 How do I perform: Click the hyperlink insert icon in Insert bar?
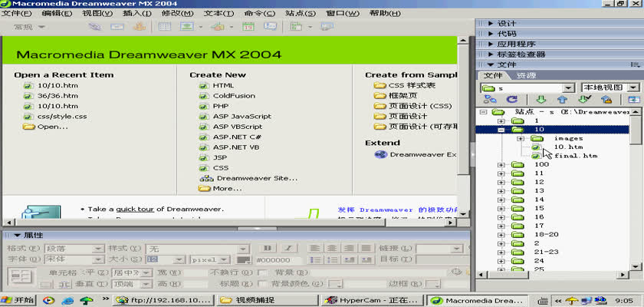click(95, 27)
